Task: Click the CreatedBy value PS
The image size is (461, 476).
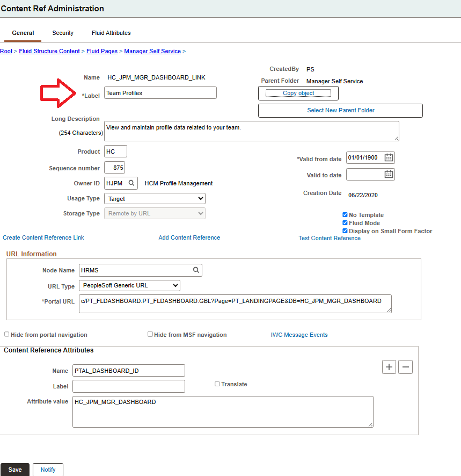Action: tap(310, 69)
